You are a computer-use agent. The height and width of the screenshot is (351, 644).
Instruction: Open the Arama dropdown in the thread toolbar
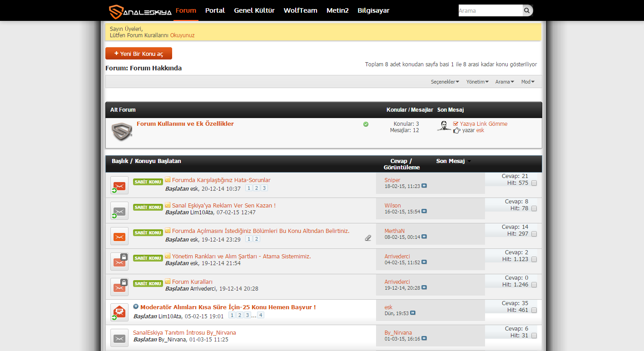point(505,82)
